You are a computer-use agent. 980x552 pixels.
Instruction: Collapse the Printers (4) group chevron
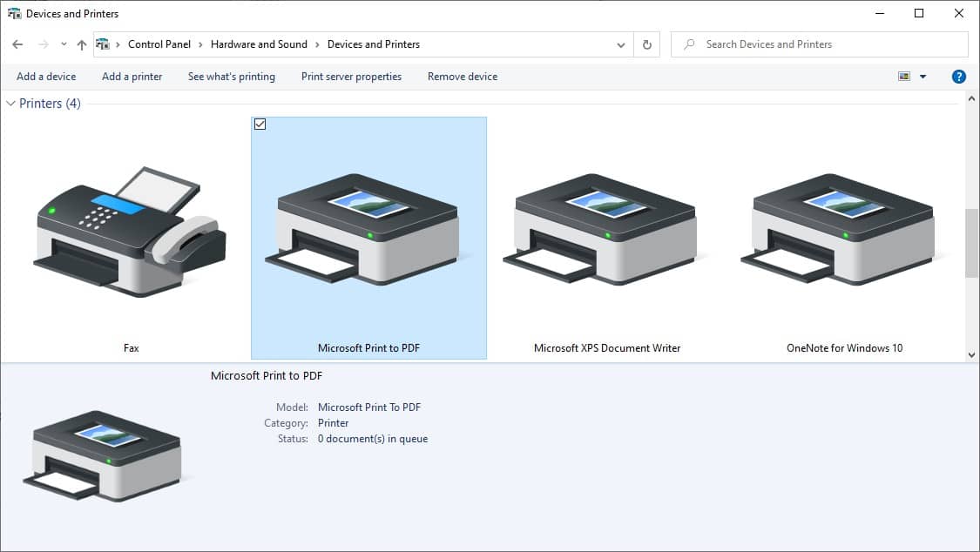coord(10,103)
